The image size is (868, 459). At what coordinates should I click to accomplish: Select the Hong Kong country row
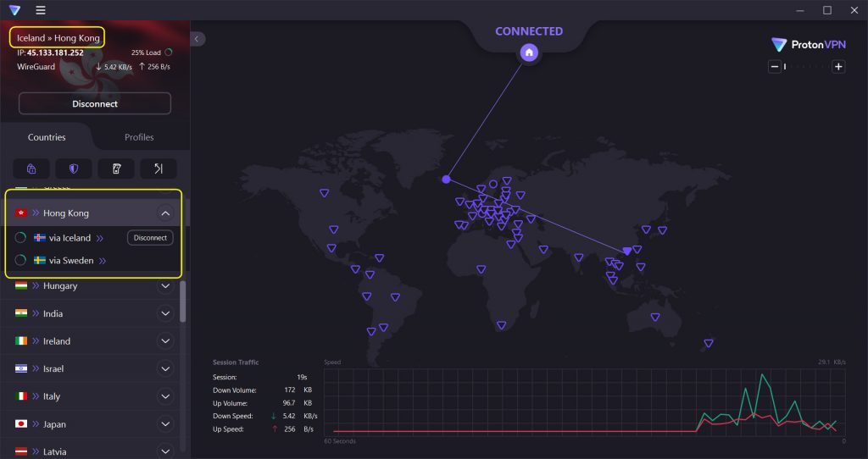tap(90, 213)
